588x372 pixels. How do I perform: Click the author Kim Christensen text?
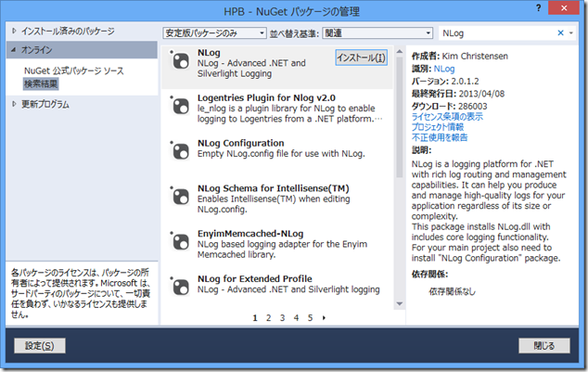click(475, 57)
